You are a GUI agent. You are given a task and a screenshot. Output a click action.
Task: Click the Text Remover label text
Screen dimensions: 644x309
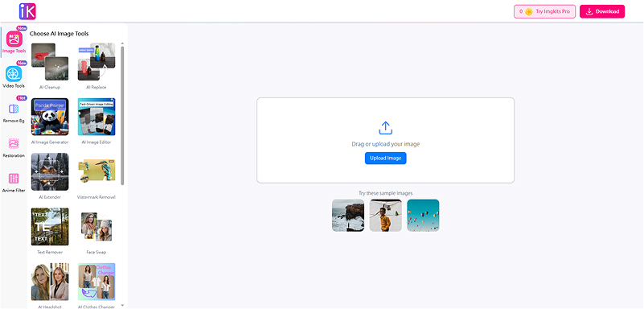tap(50, 253)
